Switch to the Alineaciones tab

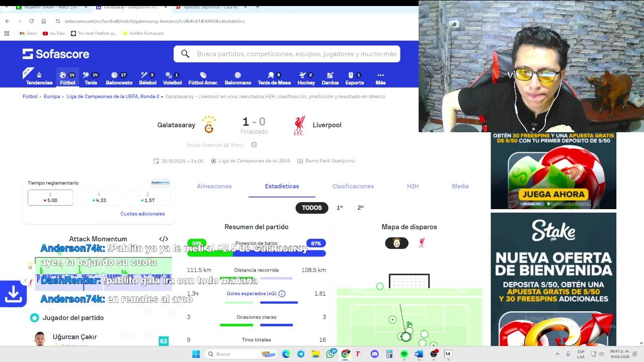(x=214, y=186)
